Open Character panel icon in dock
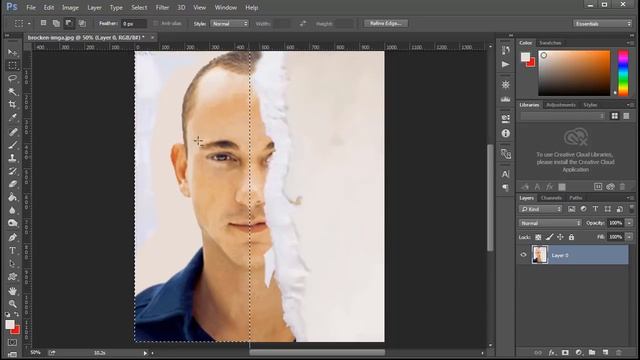This screenshot has height=360, width=640. pyautogui.click(x=506, y=174)
